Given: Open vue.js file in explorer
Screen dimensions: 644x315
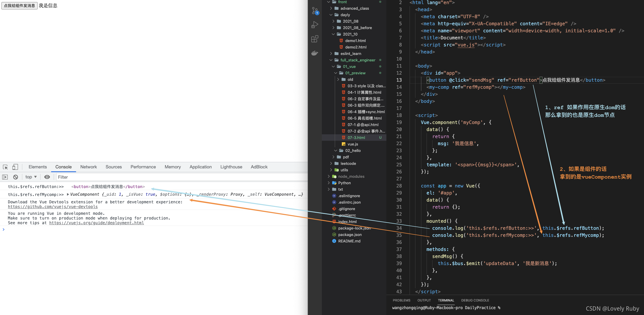Looking at the screenshot, I should click(x=353, y=144).
